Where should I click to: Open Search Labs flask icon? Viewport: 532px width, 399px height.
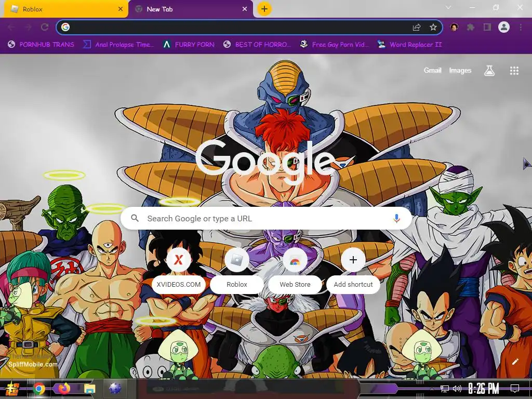click(489, 71)
